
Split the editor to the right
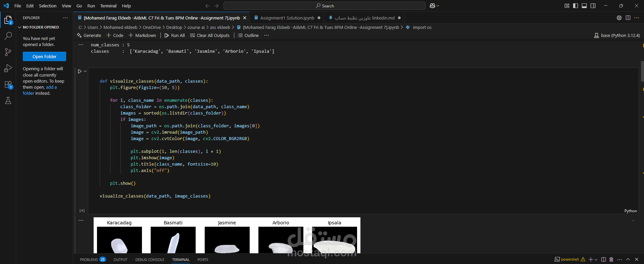(628, 18)
